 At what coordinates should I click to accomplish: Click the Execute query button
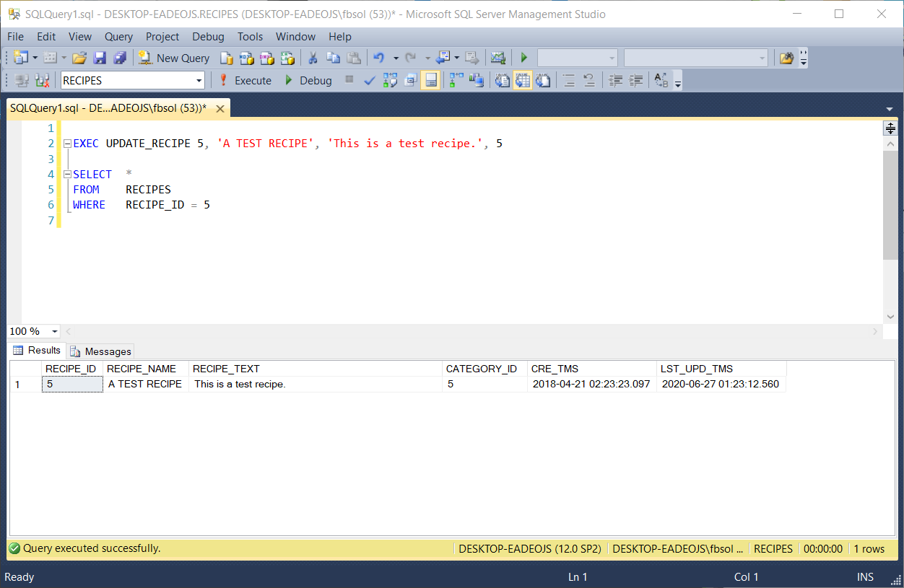click(245, 81)
